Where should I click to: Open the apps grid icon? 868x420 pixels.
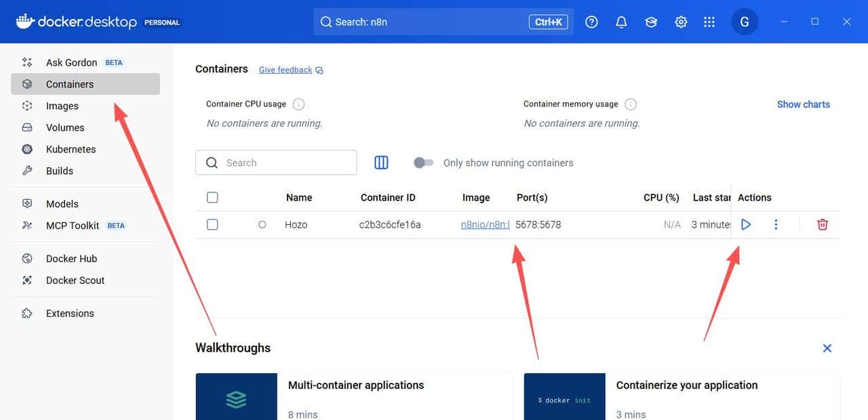point(709,22)
